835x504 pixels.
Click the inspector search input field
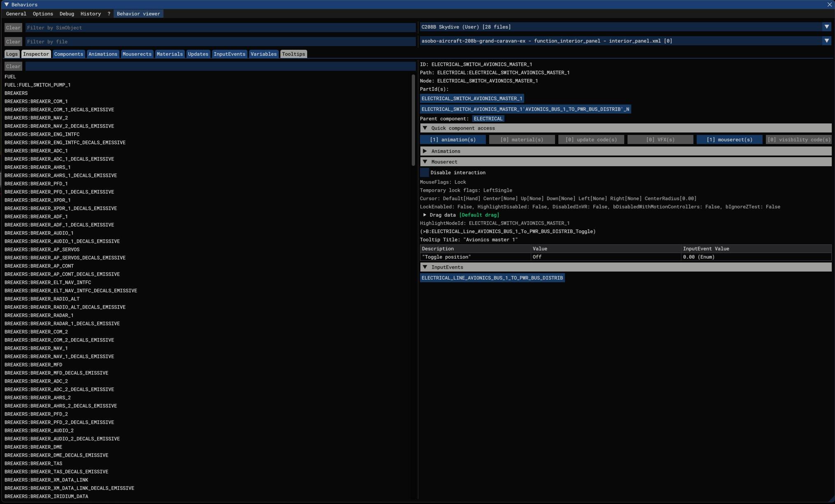(x=220, y=66)
